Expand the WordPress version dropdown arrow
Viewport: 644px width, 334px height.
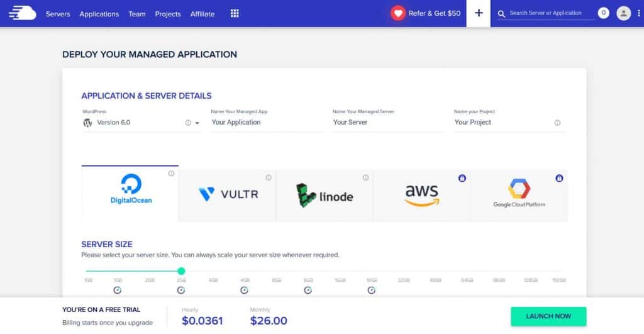point(197,123)
